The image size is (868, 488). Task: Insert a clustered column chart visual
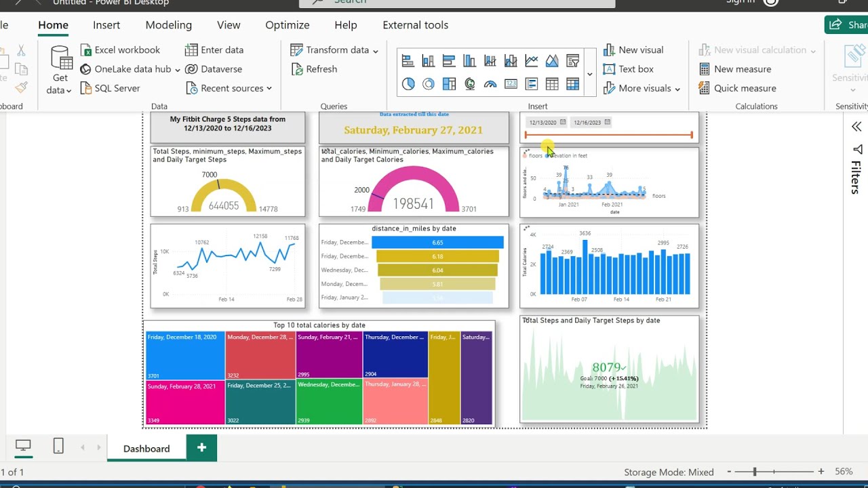pyautogui.click(x=469, y=62)
